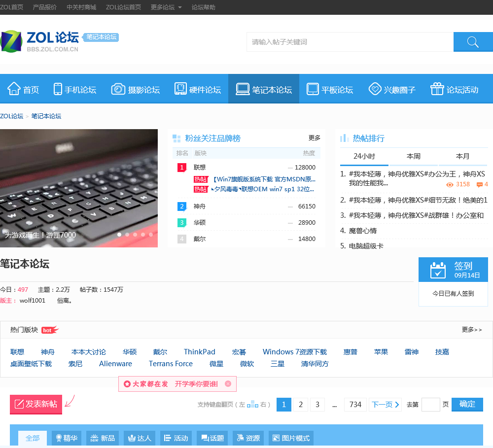
Task: Select the 新品 filter tab
Action: [103, 438]
